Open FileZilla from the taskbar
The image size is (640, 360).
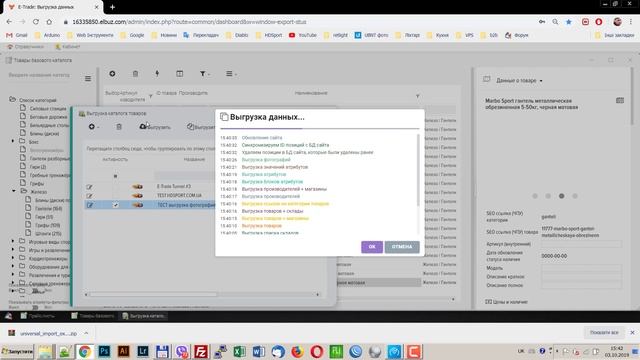point(201,351)
